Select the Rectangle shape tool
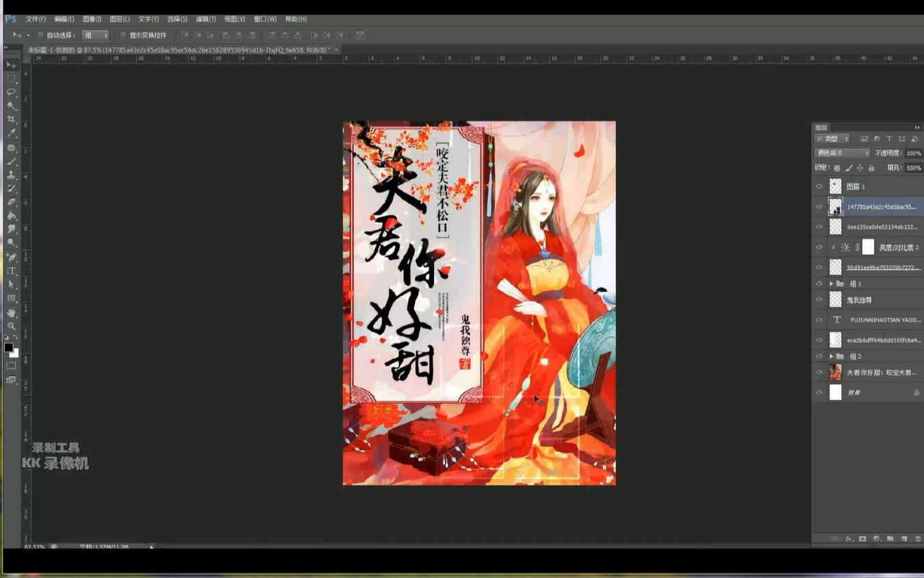924x578 pixels. pos(11,299)
